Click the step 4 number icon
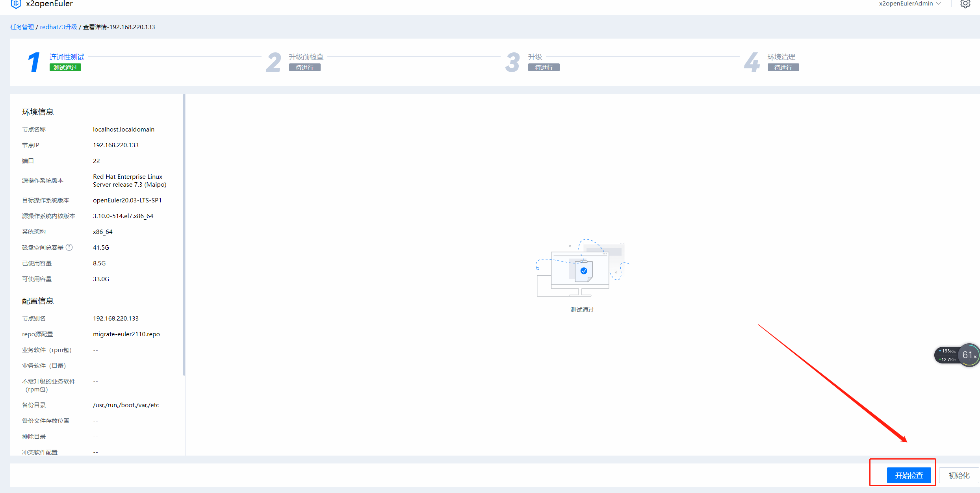980x493 pixels. (x=752, y=62)
